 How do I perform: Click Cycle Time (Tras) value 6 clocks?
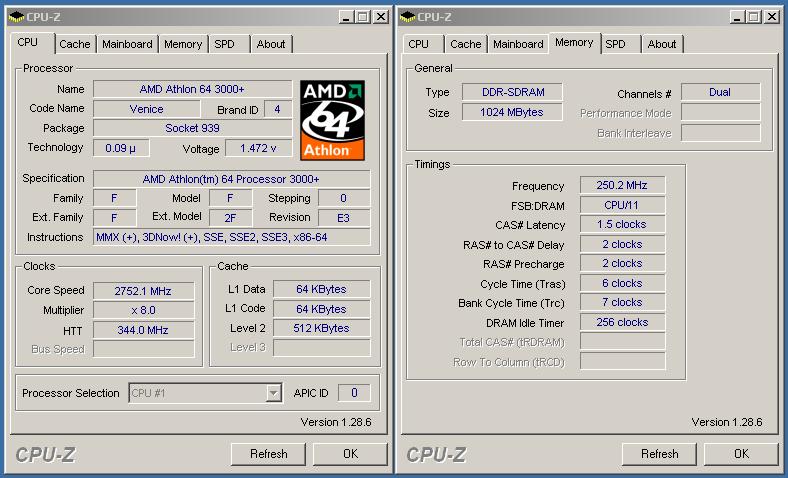(622, 283)
